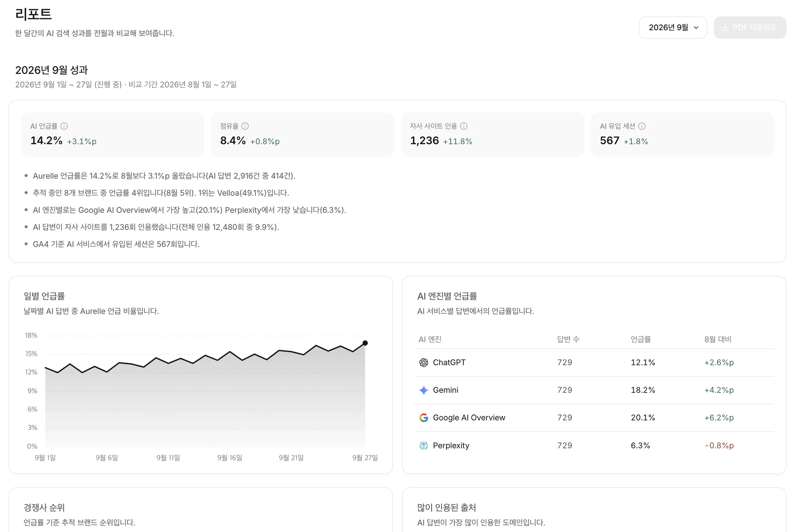Screen dimensions: 795x532
Task: Click the ChatGPT logo icon in the engine table
Action: (424, 362)
